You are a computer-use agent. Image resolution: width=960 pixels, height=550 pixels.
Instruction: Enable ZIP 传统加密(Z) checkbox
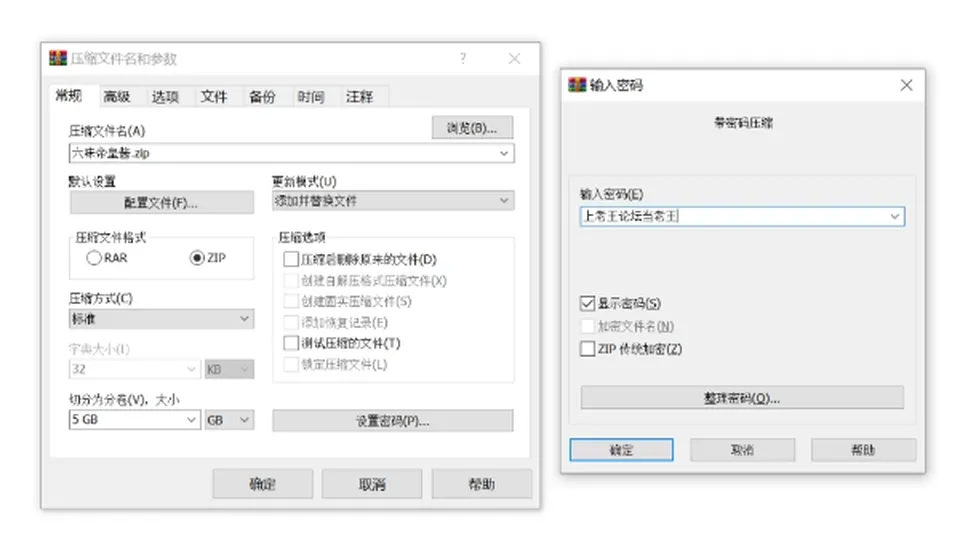click(x=587, y=348)
